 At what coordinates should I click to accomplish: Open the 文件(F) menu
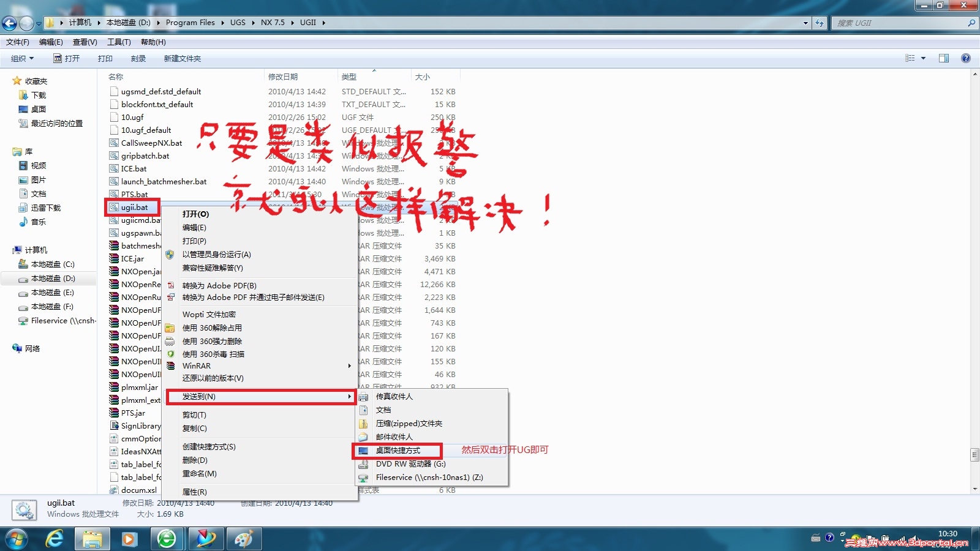[x=18, y=42]
